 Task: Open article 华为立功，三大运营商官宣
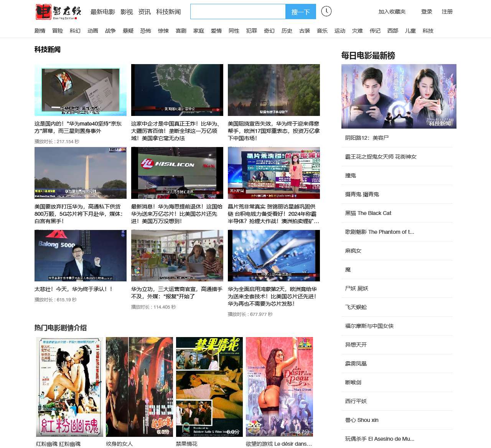[177, 293]
